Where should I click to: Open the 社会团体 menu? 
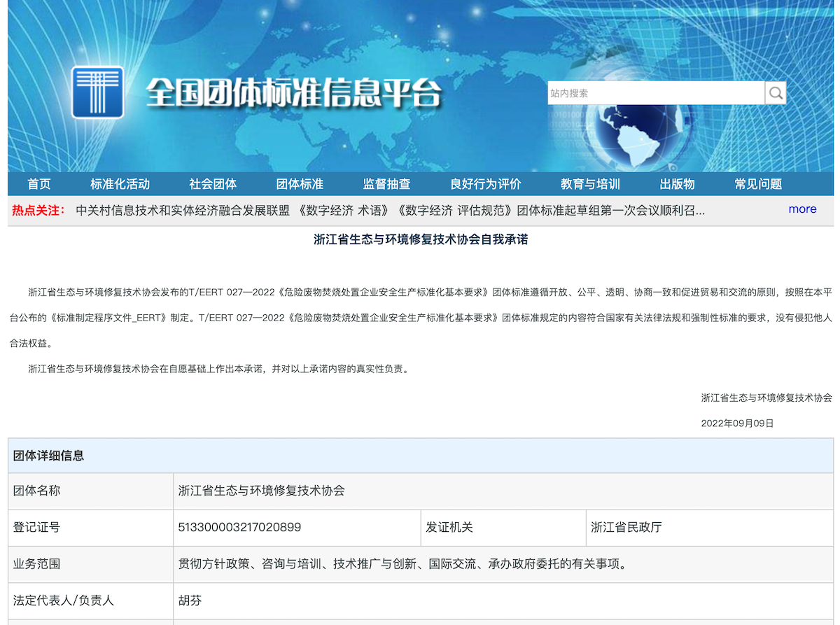(213, 184)
